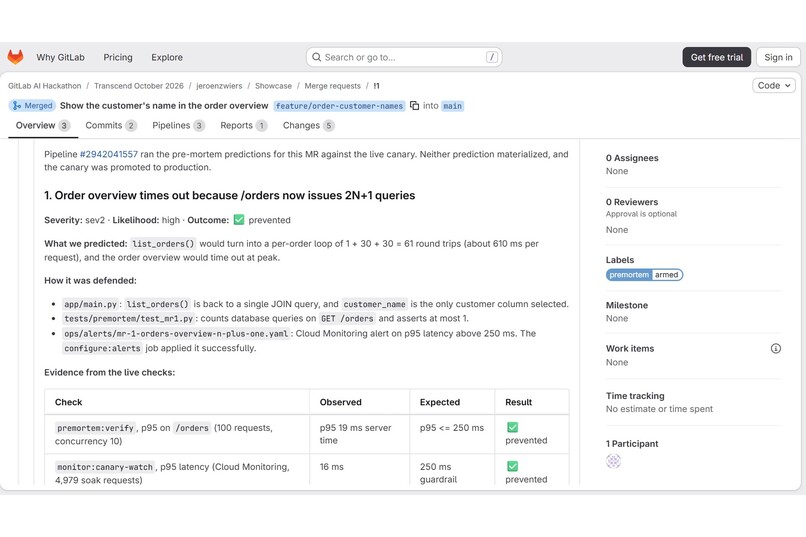Open pipeline #2942041557 link
The height and width of the screenshot is (537, 806).
click(109, 154)
